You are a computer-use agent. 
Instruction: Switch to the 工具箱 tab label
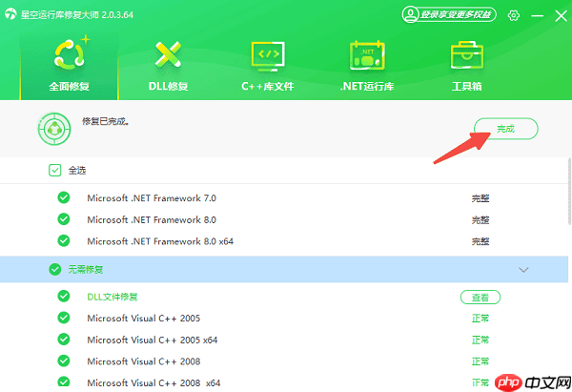point(466,87)
